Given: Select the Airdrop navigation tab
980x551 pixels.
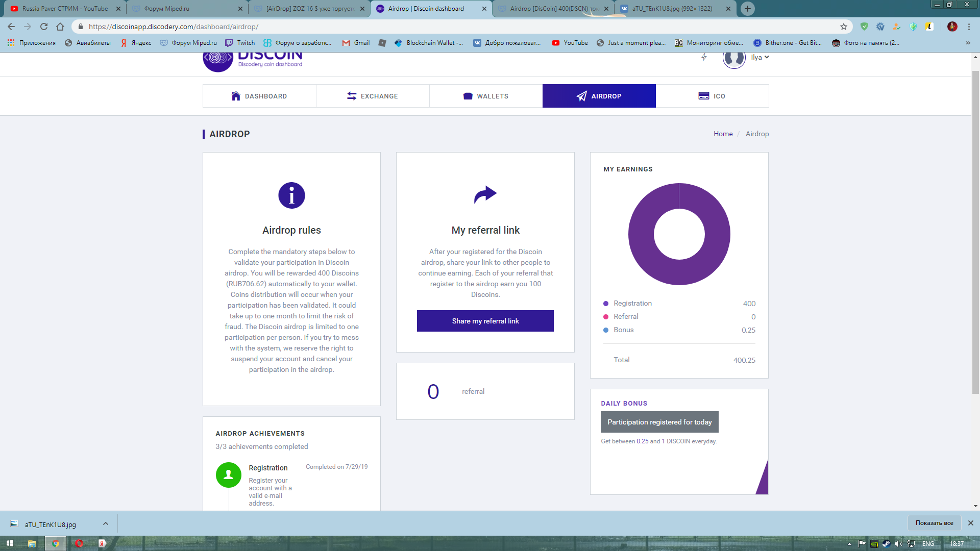Looking at the screenshot, I should pyautogui.click(x=599, y=96).
